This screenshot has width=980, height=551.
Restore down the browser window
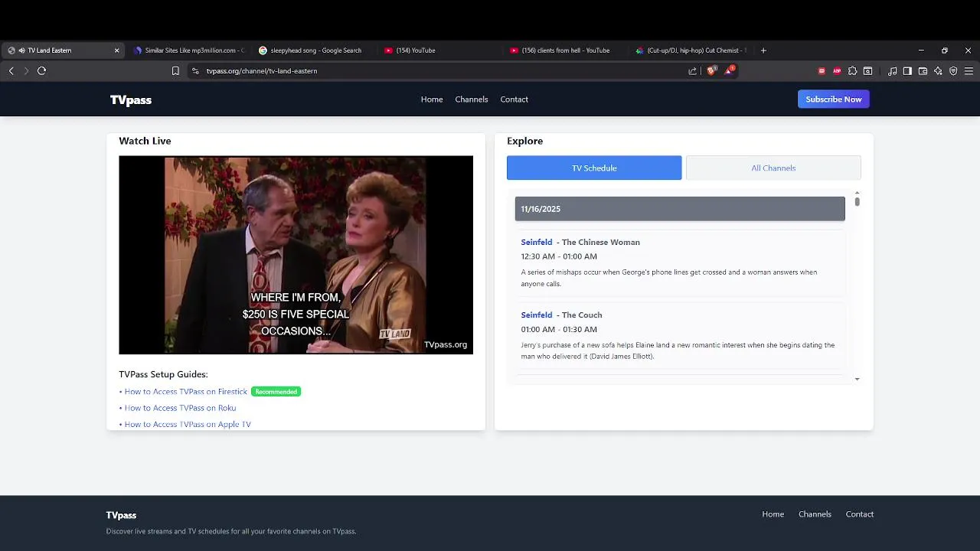coord(945,51)
